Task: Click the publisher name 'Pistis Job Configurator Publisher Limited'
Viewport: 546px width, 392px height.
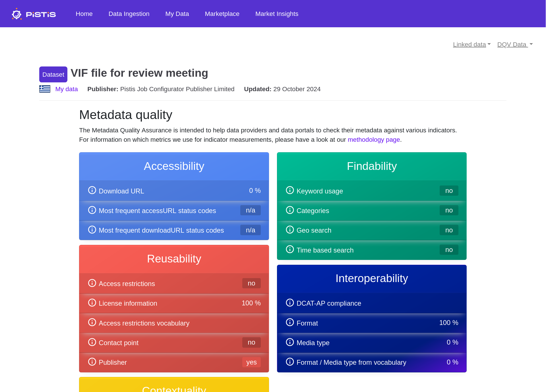Action: pyautogui.click(x=177, y=89)
